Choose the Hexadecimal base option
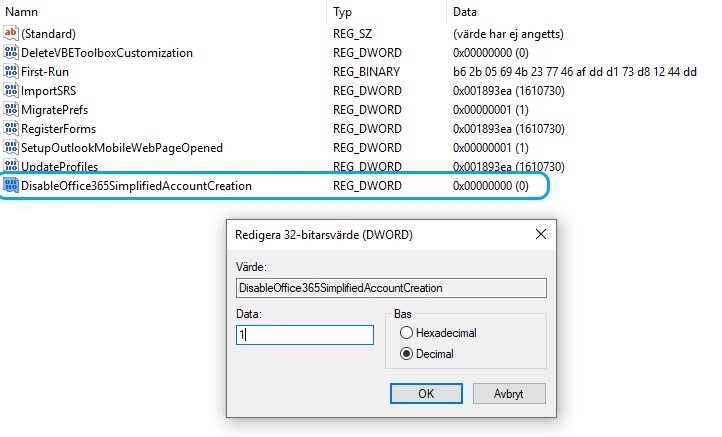This screenshot has width=722, height=437. point(406,332)
